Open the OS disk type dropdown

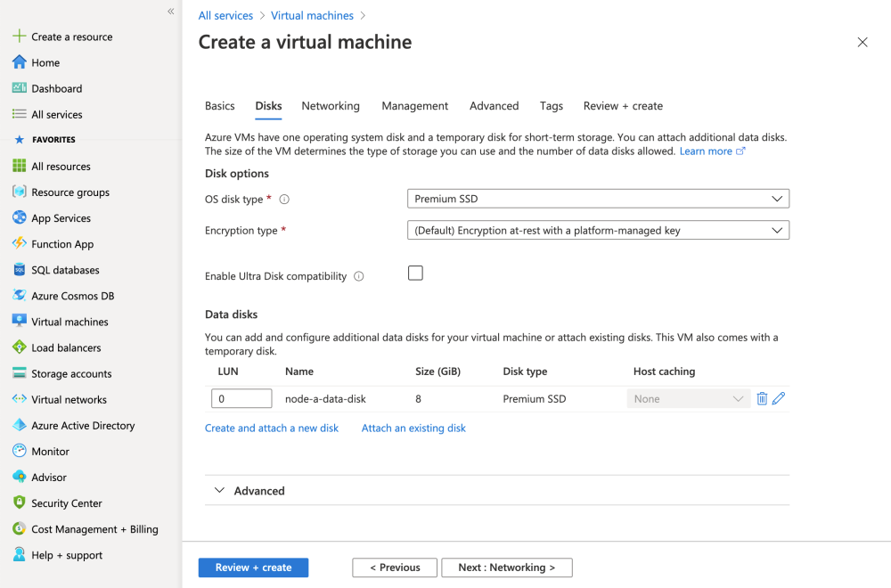click(598, 199)
